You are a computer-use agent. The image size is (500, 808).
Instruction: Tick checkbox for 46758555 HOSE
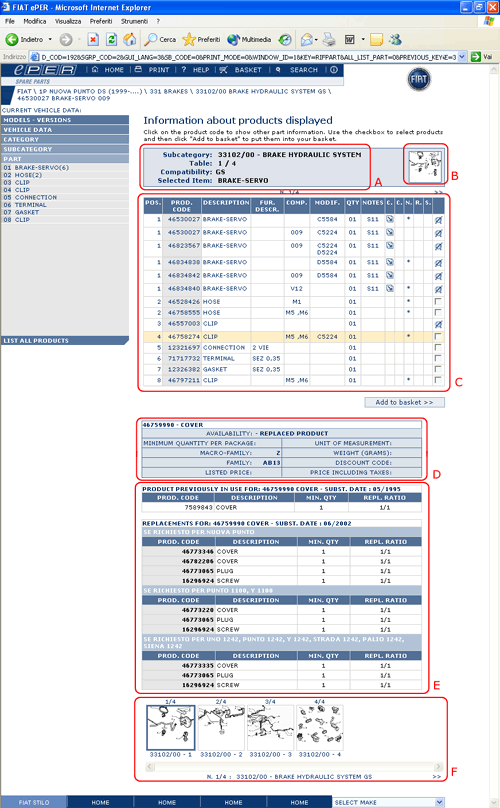point(438,312)
